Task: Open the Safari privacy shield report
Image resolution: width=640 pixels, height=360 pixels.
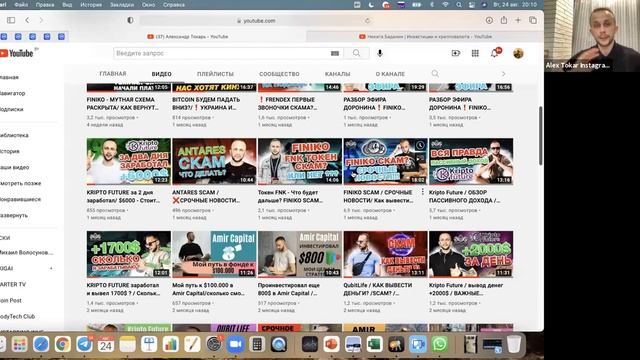Action: [130, 20]
